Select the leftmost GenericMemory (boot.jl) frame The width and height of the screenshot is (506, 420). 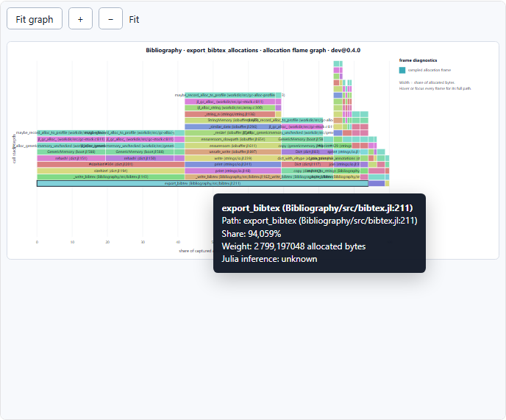point(71,152)
